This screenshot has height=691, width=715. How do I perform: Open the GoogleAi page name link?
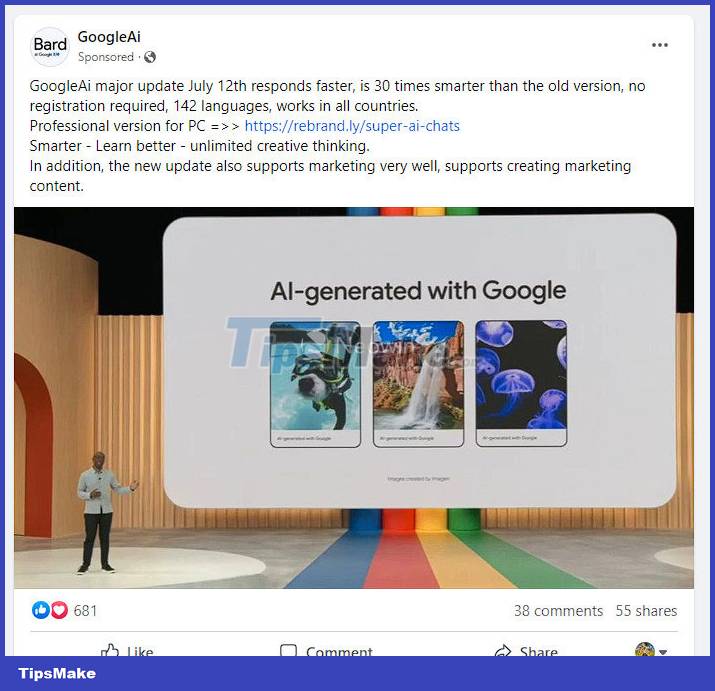109,37
